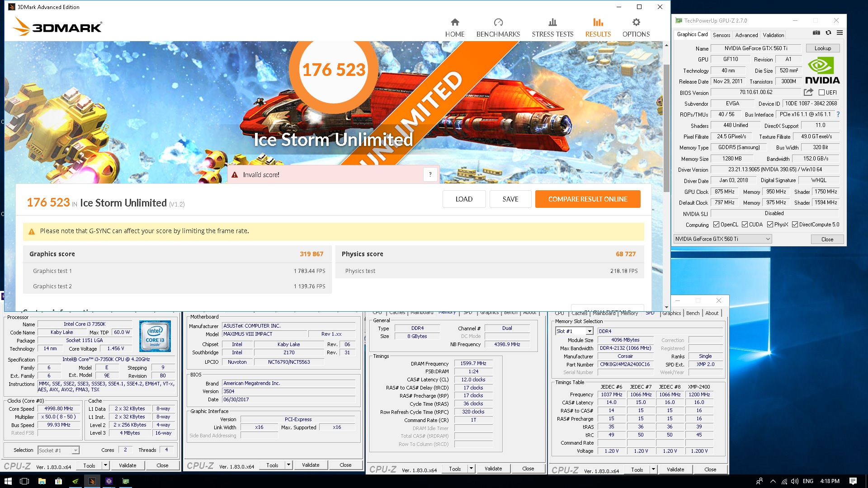Viewport: 868px width, 488px height.
Task: Toggle the UEFI checkbox in GPU-Z
Action: (x=821, y=93)
